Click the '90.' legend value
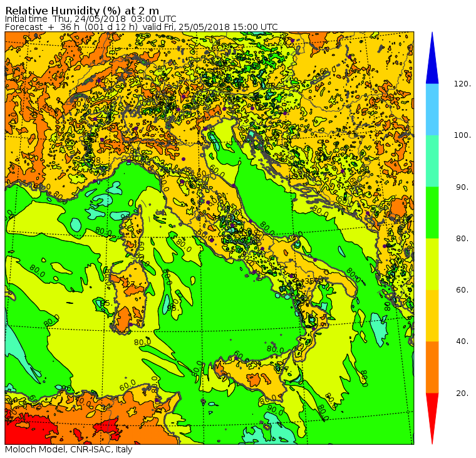Viewport: 476px width, 458px height. coord(463,187)
